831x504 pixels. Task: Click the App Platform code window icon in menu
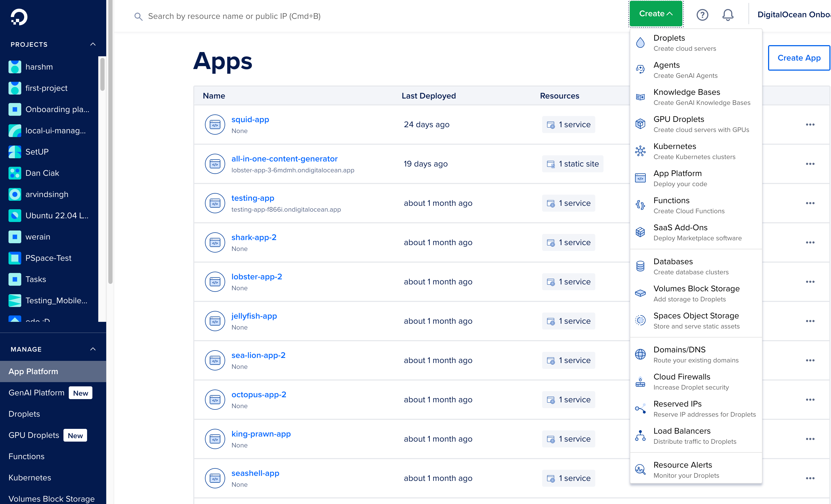(640, 178)
